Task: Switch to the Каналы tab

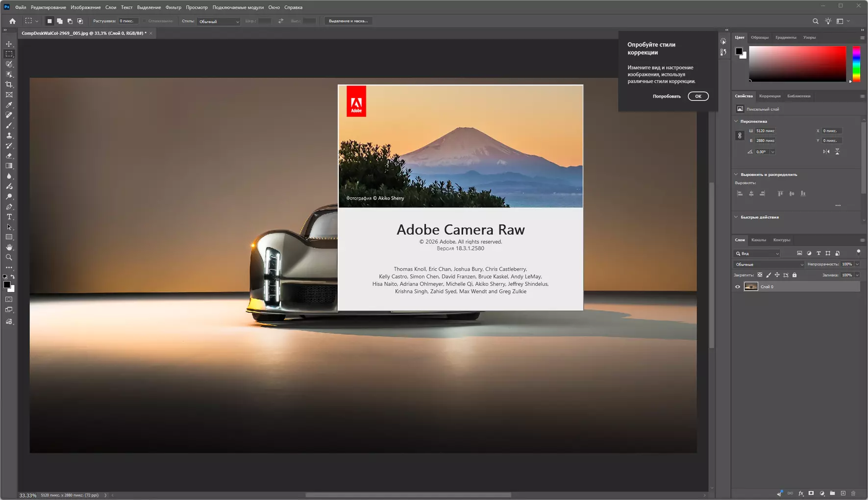Action: tap(759, 240)
